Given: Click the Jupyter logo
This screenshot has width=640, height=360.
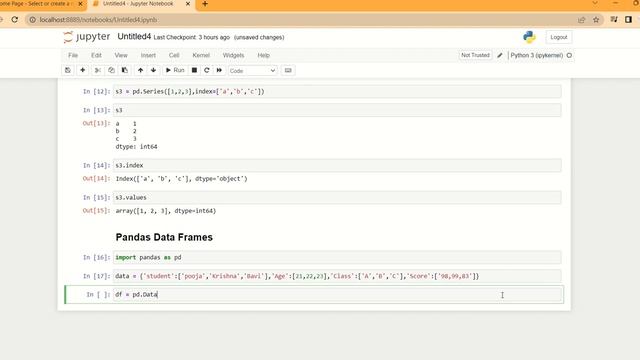Looking at the screenshot, I should pyautogui.click(x=87, y=37).
